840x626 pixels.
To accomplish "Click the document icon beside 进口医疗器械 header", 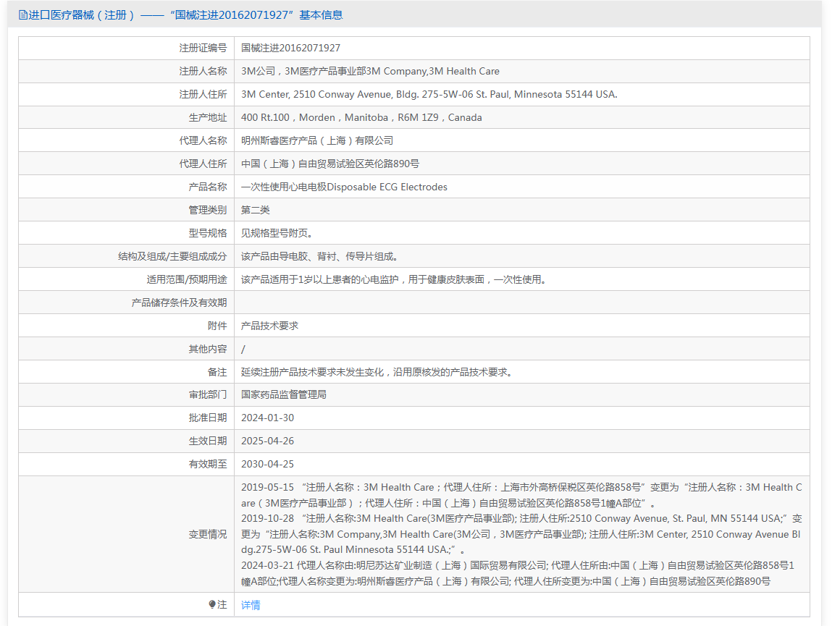I will click(23, 15).
